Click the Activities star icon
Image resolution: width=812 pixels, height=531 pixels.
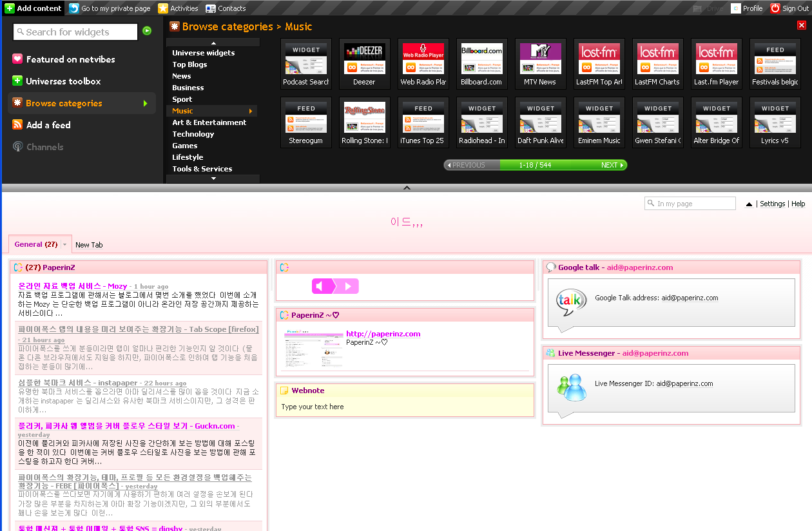pos(163,8)
